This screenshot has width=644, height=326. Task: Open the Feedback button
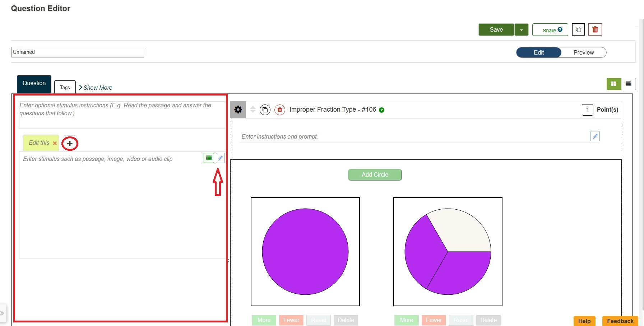click(x=620, y=321)
